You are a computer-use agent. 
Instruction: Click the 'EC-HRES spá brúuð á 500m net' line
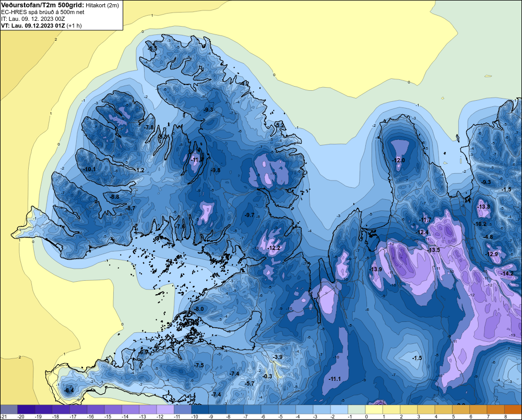43,12
